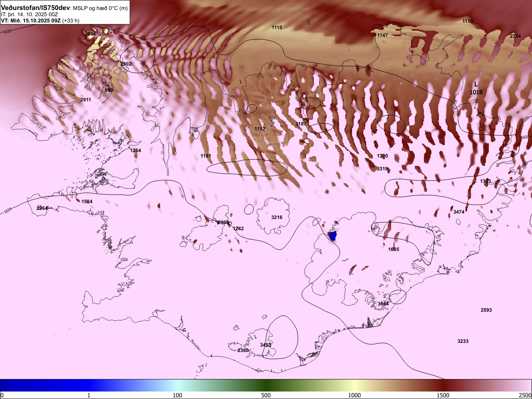Click the dark green section of the colour scale
Viewport: 532px width, 399px height.
[x=266, y=385]
